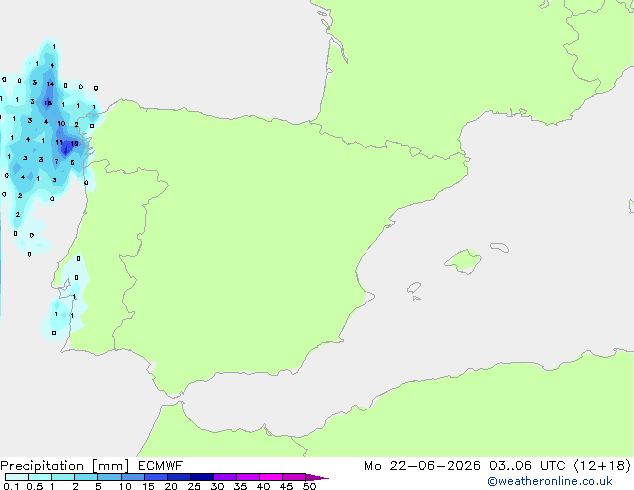Click the '[mm]' unit label
634x490 pixels.
[x=110, y=466]
